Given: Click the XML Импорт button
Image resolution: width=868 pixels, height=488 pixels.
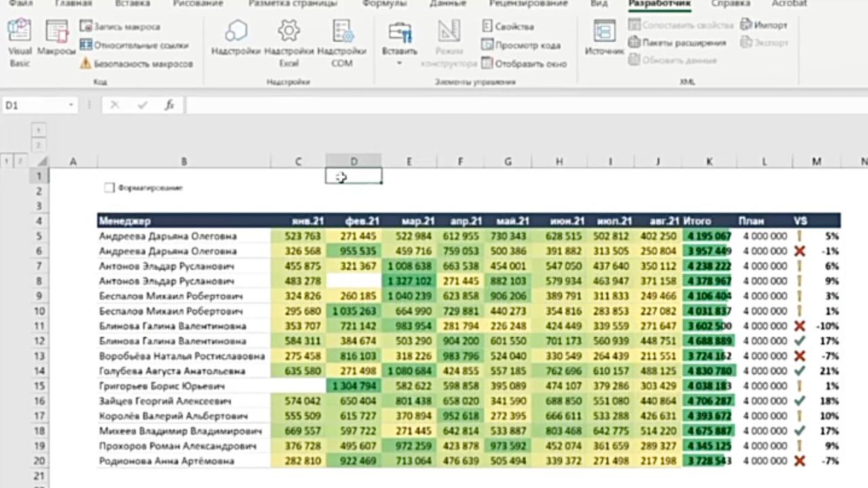Looking at the screenshot, I should point(764,25).
